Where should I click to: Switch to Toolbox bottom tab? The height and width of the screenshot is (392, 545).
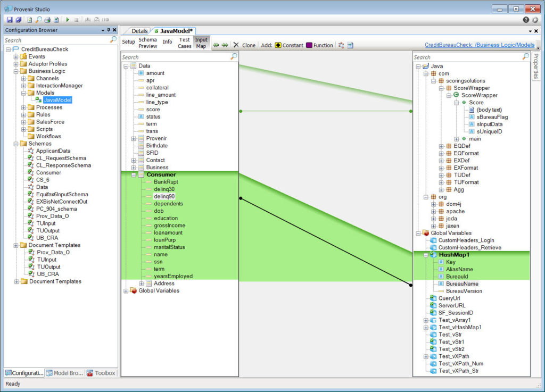pyautogui.click(x=101, y=373)
